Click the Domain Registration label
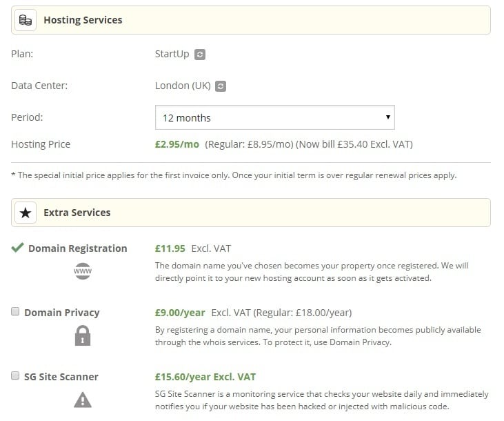Image resolution: width=504 pixels, height=421 pixels. tap(78, 248)
